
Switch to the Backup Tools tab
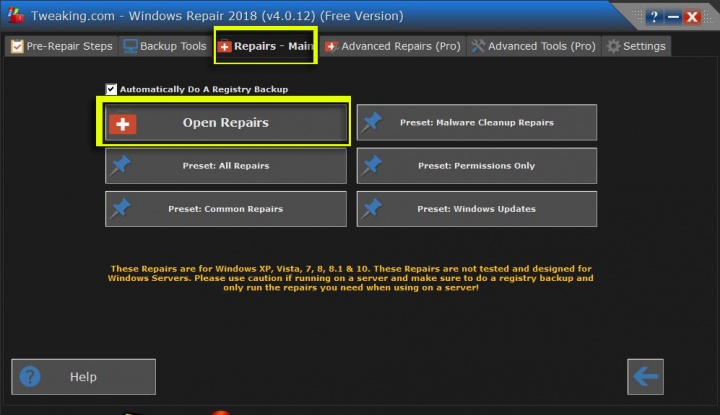(165, 46)
